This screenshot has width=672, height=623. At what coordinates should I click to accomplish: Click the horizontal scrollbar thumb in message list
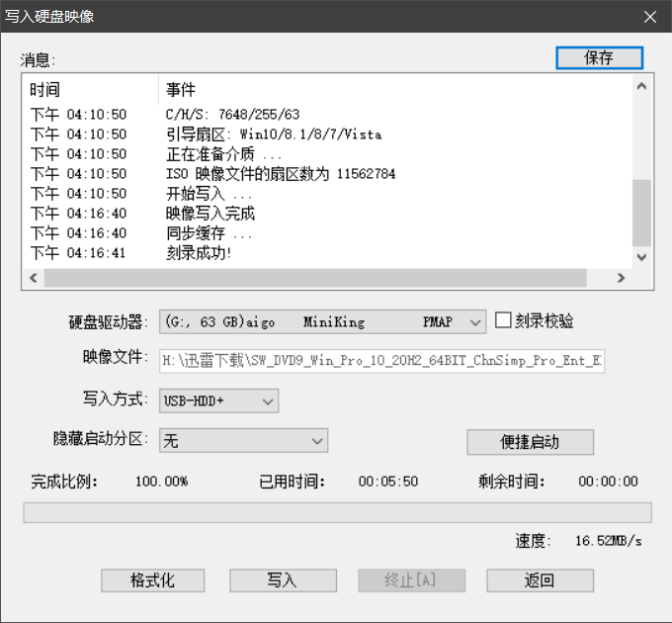[315, 278]
